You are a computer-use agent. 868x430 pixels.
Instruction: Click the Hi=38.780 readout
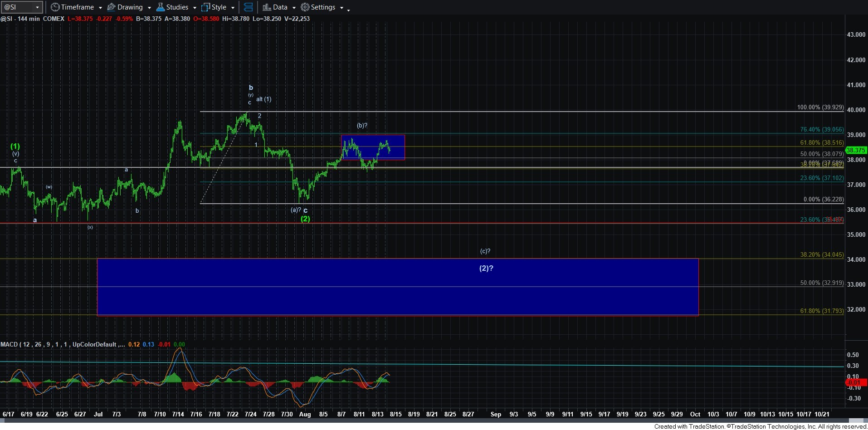[x=236, y=19]
